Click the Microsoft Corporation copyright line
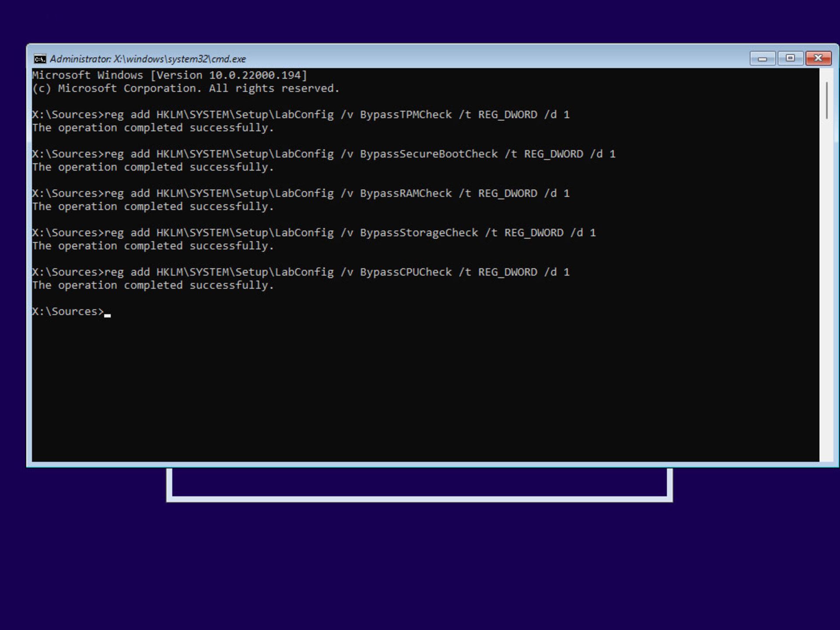Viewport: 840px width, 630px height. point(185,88)
